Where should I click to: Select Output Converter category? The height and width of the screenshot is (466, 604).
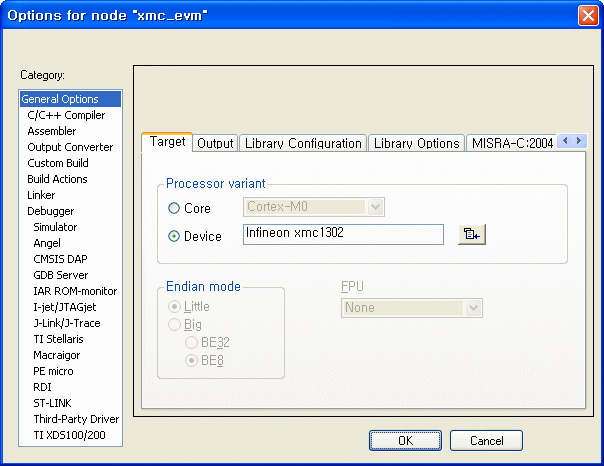tap(70, 147)
